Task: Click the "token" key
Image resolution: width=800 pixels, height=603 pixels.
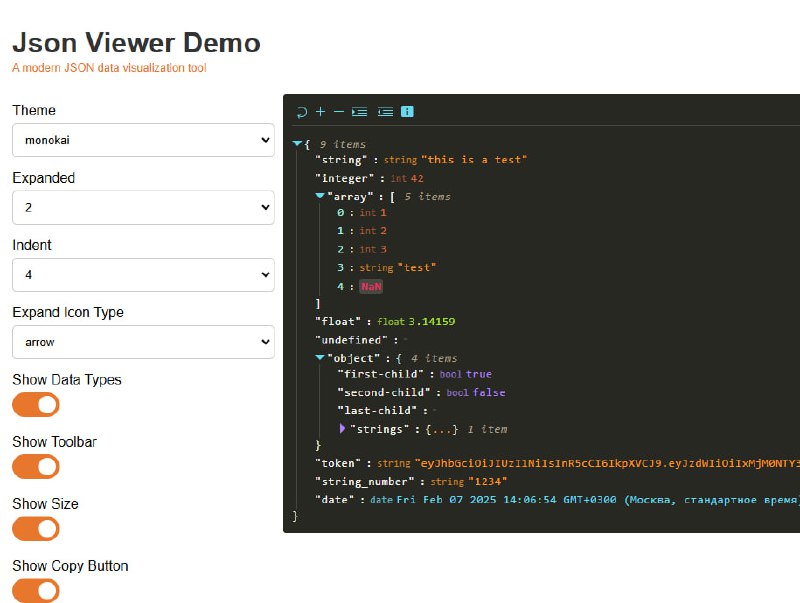Action: (338, 463)
